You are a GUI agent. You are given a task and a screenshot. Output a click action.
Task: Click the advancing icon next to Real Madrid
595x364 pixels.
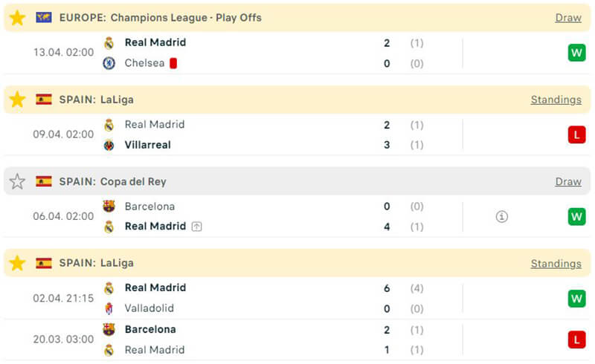[x=196, y=227]
